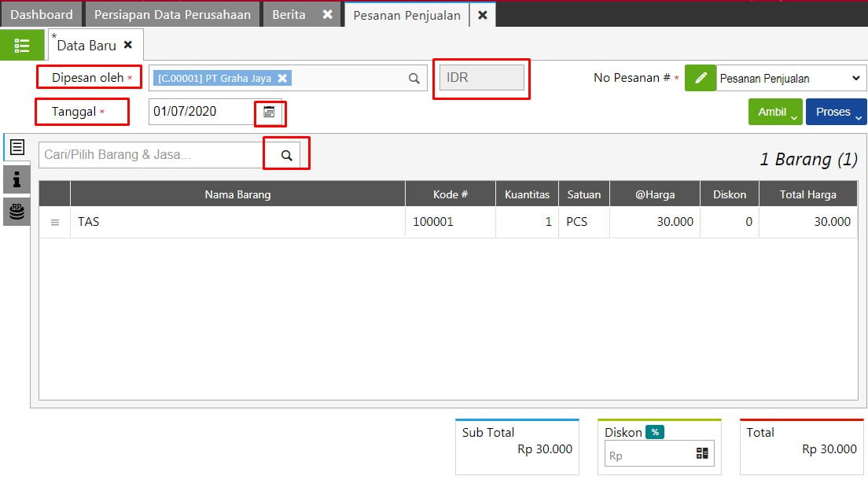Open the date picker calendar icon
Screen dimensions: 868x480
(269, 112)
